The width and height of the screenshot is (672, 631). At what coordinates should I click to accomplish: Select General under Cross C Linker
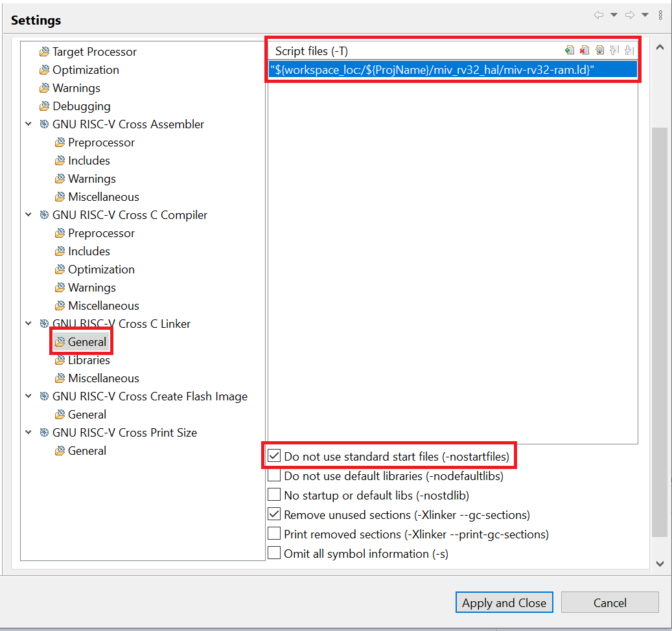87,342
